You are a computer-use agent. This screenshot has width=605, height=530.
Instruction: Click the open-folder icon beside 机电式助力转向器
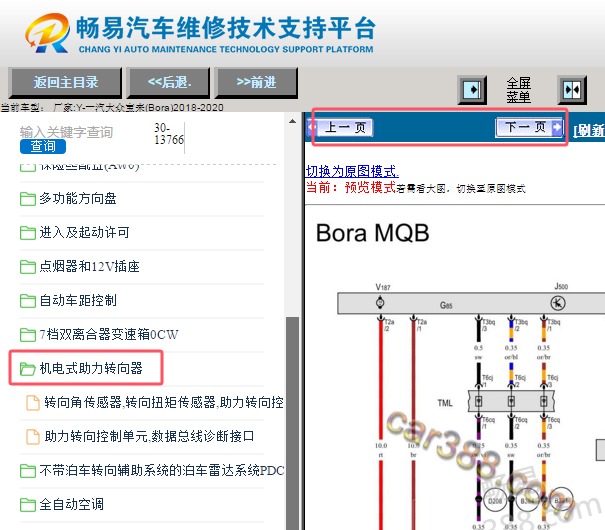point(28,369)
